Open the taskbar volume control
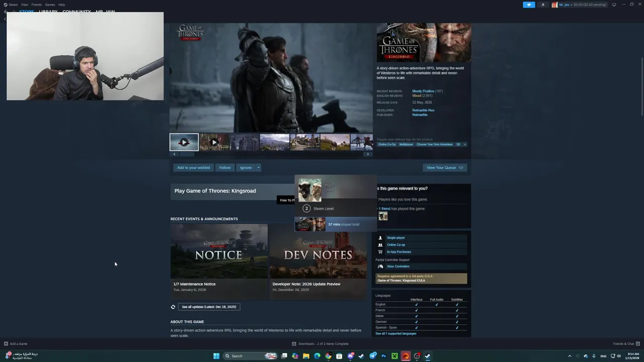 tap(619, 356)
